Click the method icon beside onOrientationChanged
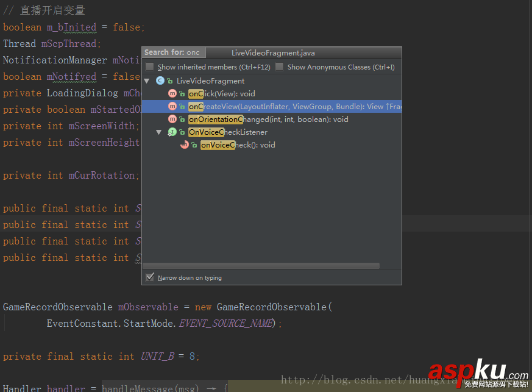 coord(172,119)
